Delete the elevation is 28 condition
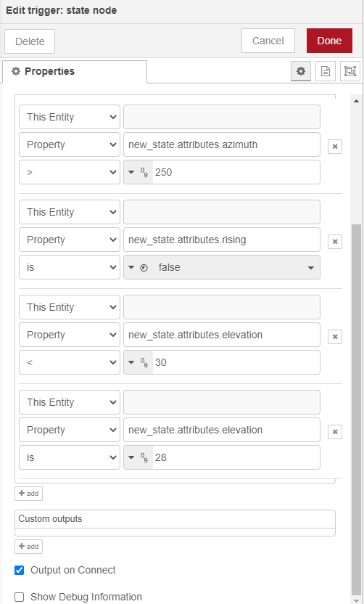This screenshot has width=364, height=604. tap(335, 432)
